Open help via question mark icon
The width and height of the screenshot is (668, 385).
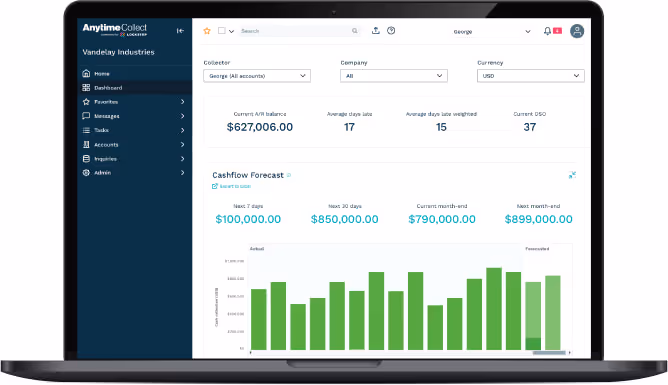[391, 30]
